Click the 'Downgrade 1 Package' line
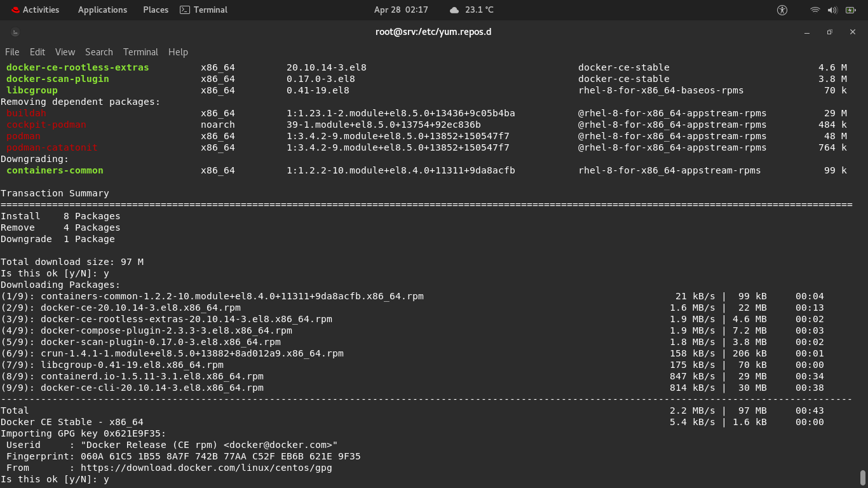Screen dimensions: 868x488 (x=58, y=239)
